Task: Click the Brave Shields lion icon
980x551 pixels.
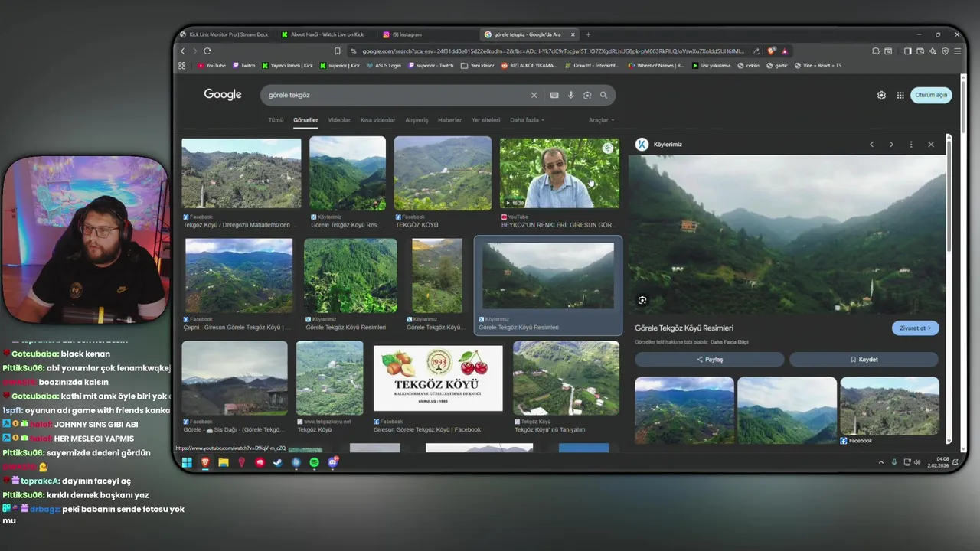Action: [771, 51]
